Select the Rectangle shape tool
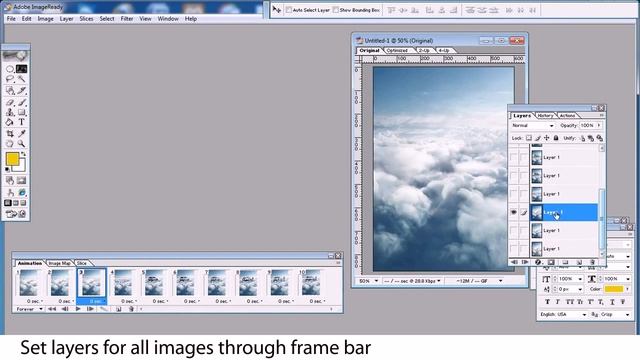Image resolution: width=640 pixels, height=360 pixels. pyautogui.click(x=22, y=112)
